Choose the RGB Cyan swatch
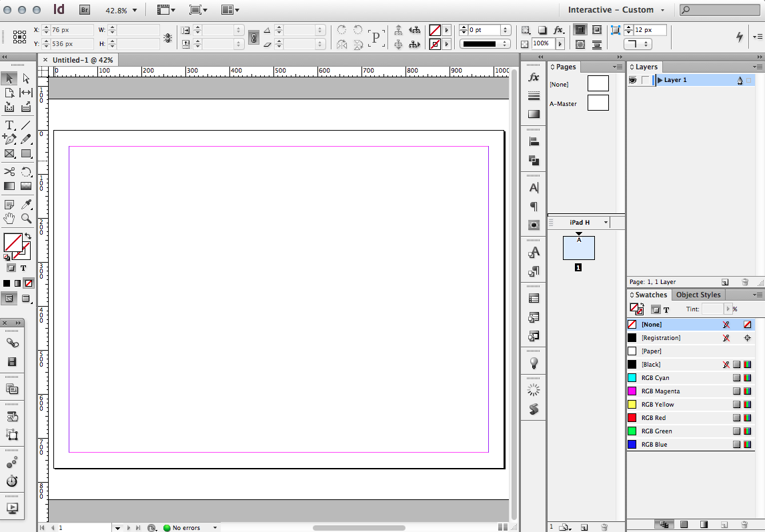 [x=690, y=378]
